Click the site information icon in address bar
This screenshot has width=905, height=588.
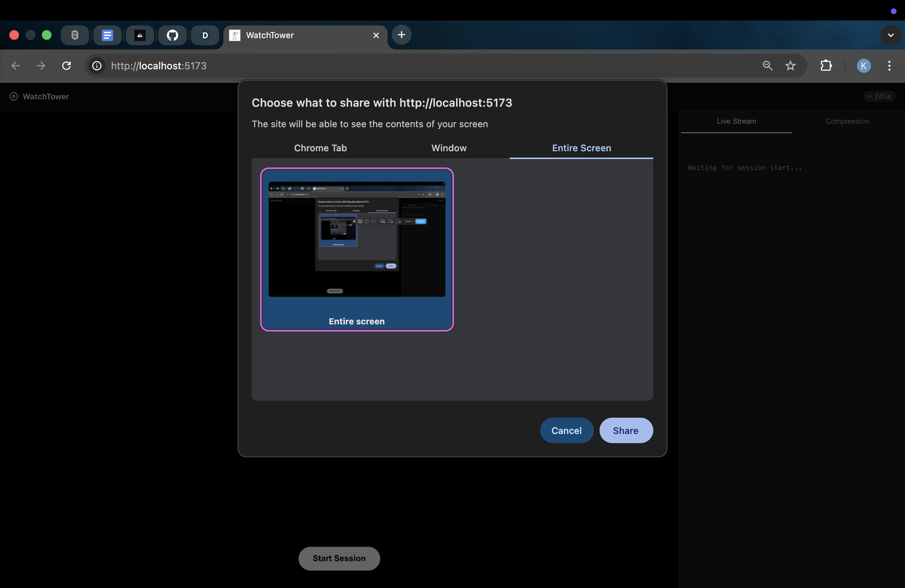click(x=97, y=66)
